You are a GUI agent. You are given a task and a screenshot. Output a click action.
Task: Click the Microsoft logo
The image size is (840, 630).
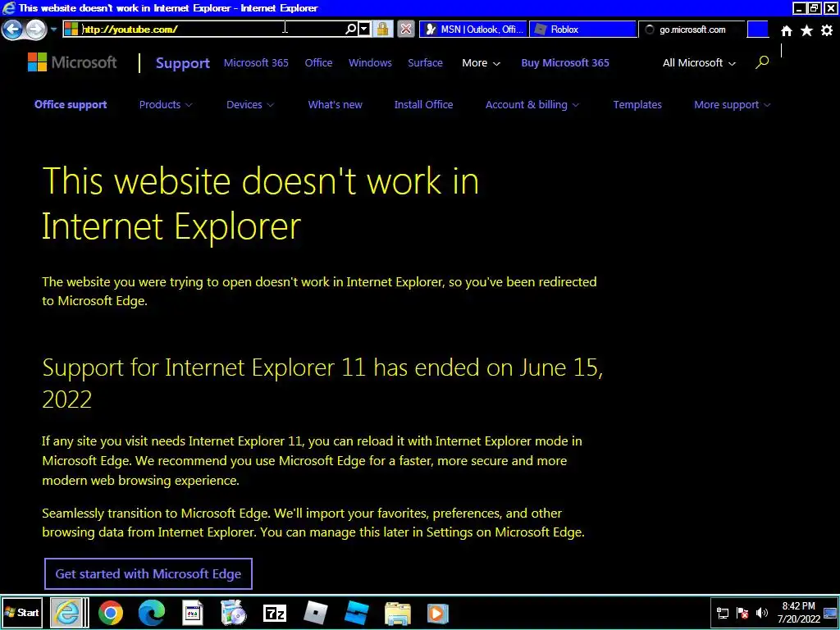(72, 62)
